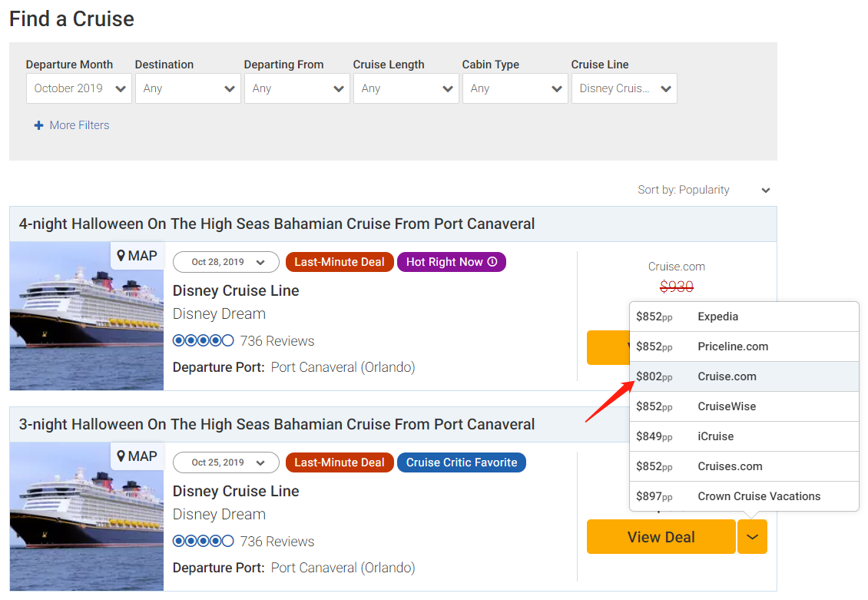Screen dimensions: 868x600
Task: Change the Oct 28, 2019 sailing date
Action: pos(226,262)
